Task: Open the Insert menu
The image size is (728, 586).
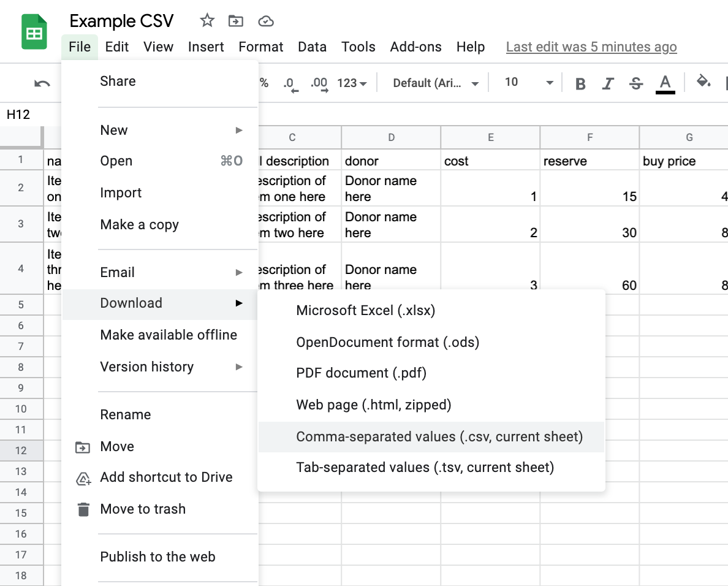Action: coord(206,47)
